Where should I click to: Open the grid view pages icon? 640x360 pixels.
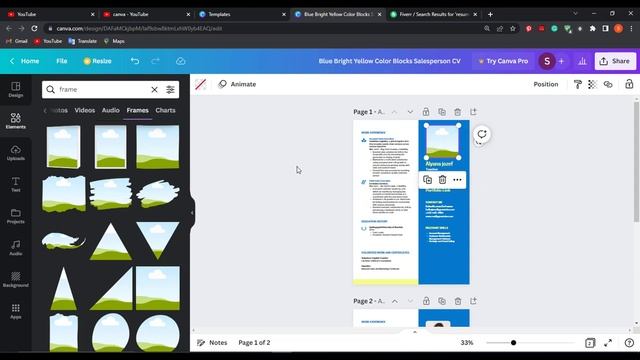click(590, 343)
